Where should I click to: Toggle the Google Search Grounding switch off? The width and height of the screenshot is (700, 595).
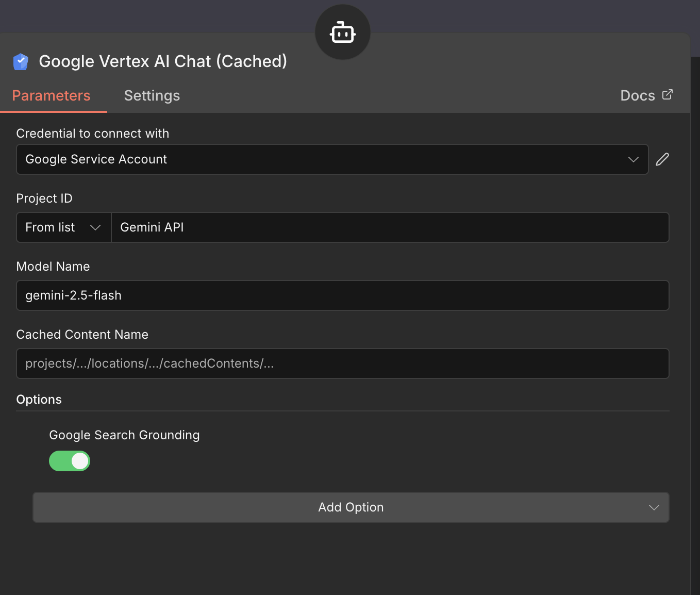pyautogui.click(x=70, y=461)
